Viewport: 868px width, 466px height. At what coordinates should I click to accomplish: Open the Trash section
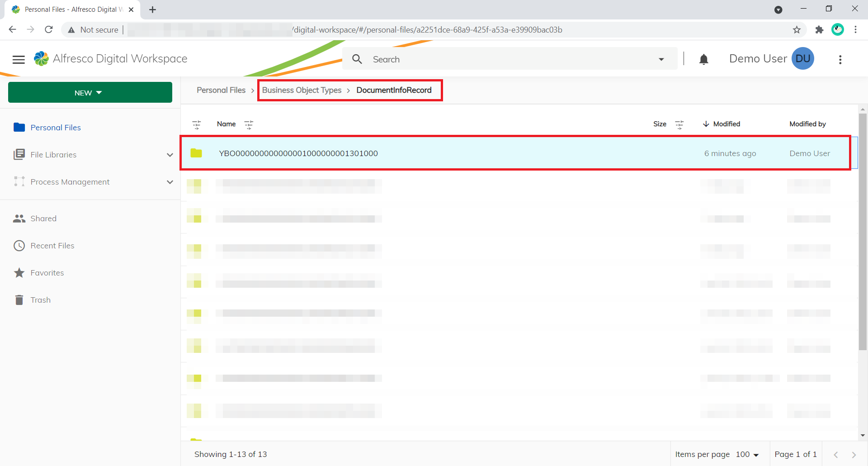[x=40, y=300]
